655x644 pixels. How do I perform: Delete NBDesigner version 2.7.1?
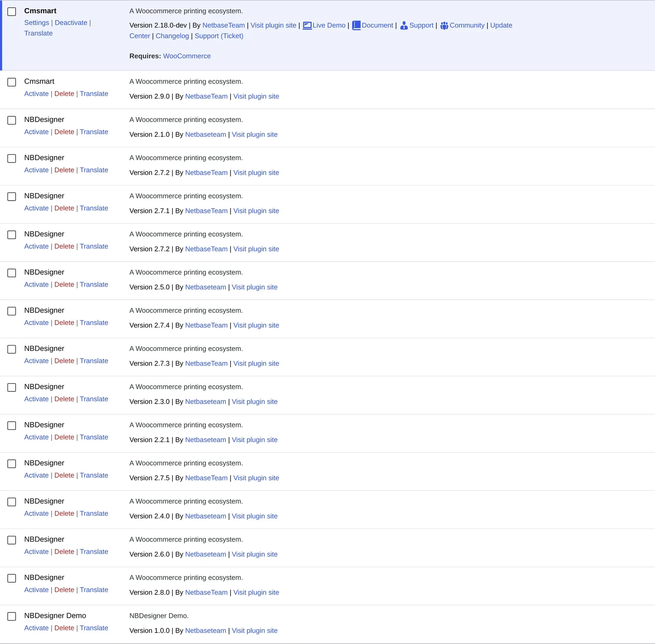click(64, 208)
